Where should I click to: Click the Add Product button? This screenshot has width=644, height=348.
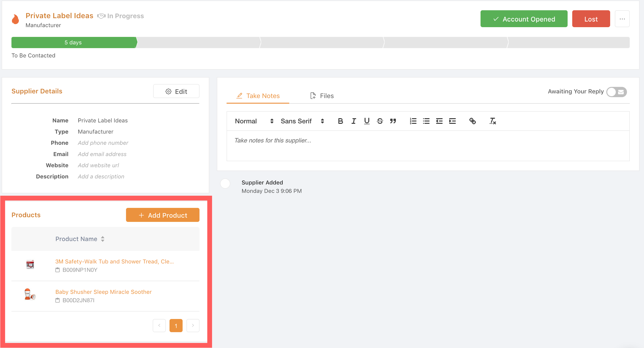tap(162, 215)
